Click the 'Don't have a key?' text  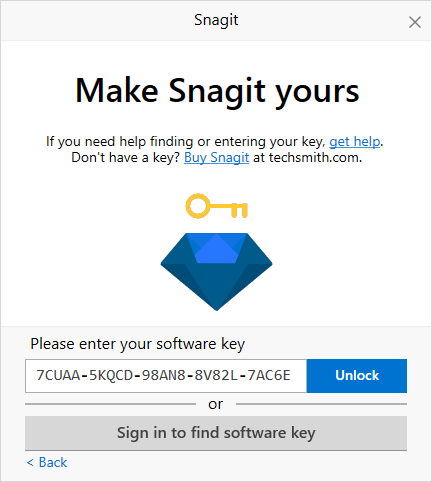[125, 158]
